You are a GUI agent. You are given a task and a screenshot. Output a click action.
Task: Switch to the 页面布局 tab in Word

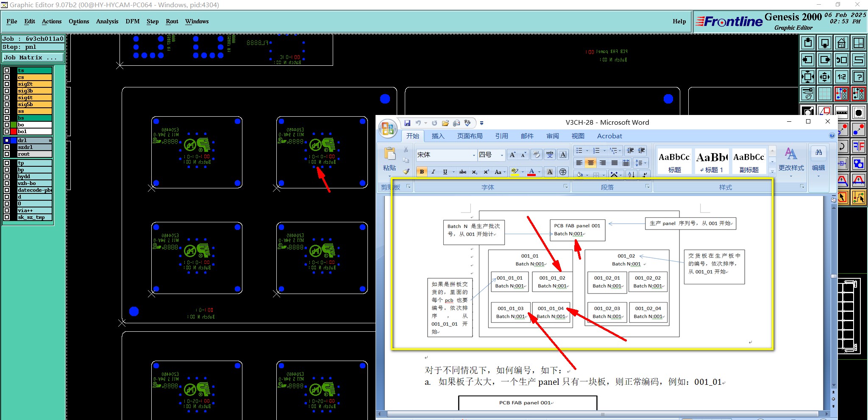pyautogui.click(x=470, y=136)
